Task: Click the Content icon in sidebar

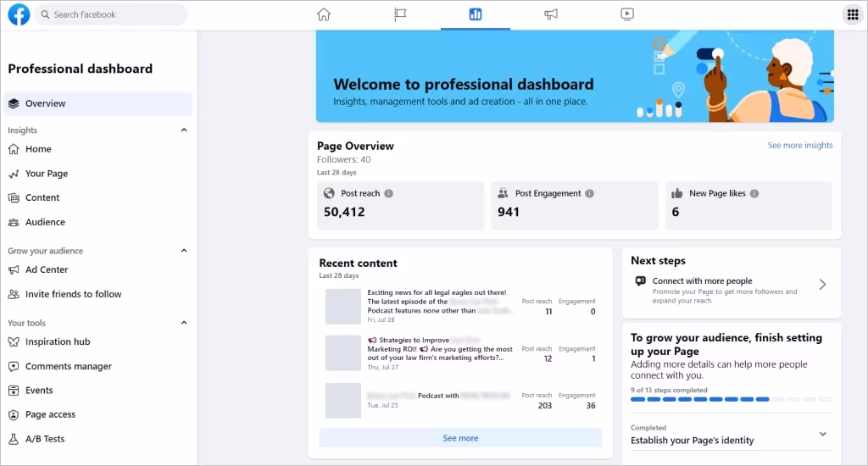Action: click(x=14, y=197)
